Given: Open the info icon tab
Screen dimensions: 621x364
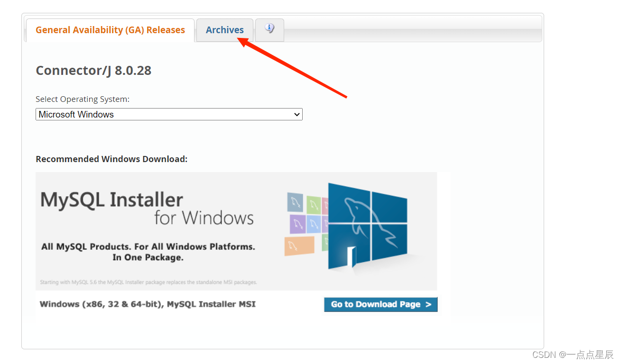Looking at the screenshot, I should click(269, 29).
